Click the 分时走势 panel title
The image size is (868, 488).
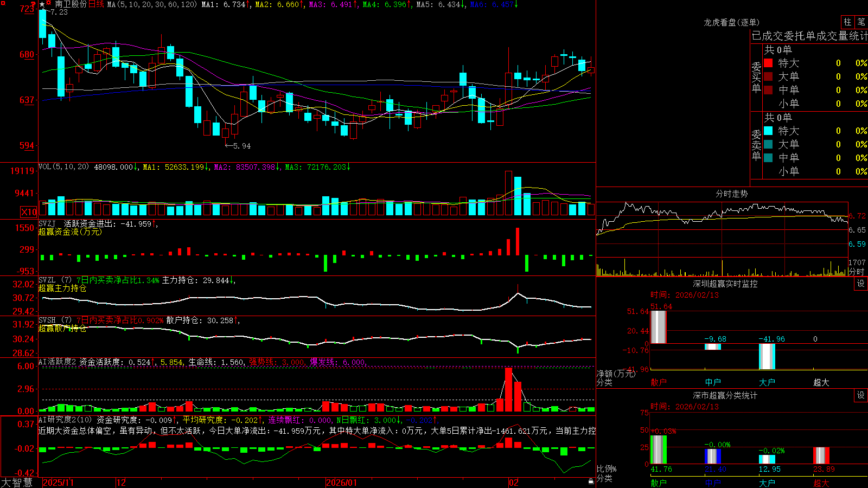click(731, 194)
